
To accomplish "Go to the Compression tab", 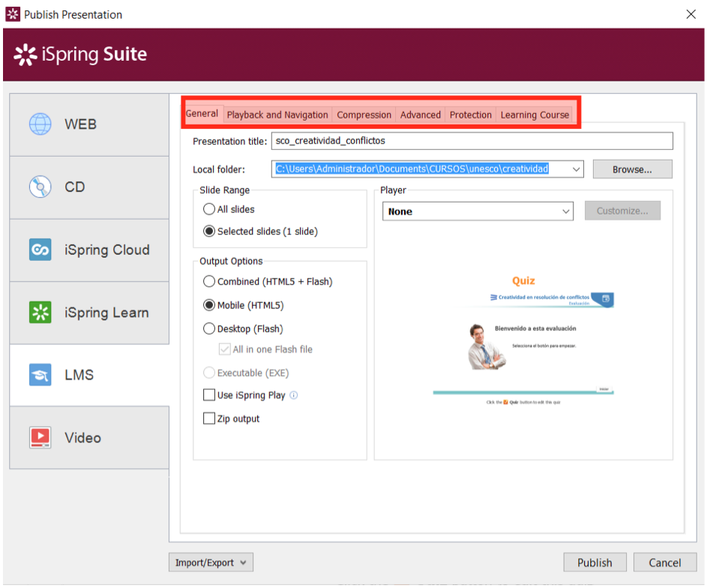I will coord(364,115).
